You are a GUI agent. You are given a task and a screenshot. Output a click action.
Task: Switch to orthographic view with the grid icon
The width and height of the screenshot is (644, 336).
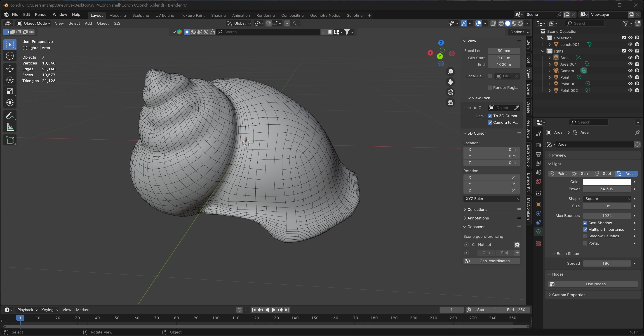pyautogui.click(x=450, y=102)
